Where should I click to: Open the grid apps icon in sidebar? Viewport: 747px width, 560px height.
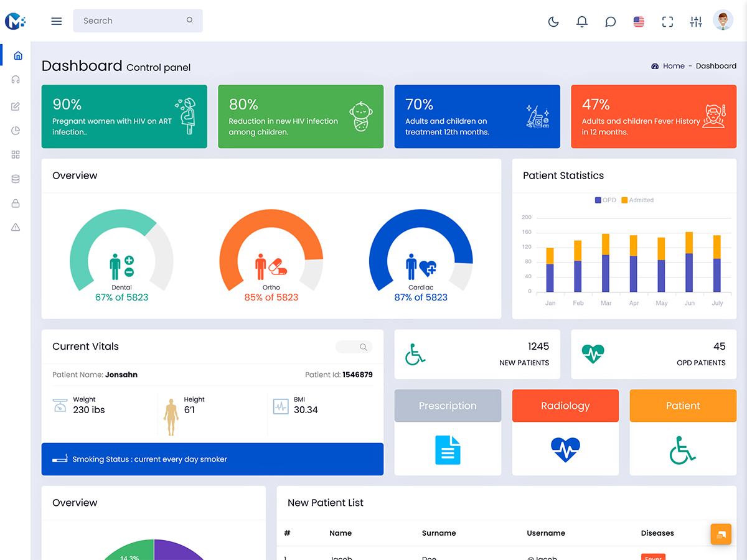tap(16, 154)
